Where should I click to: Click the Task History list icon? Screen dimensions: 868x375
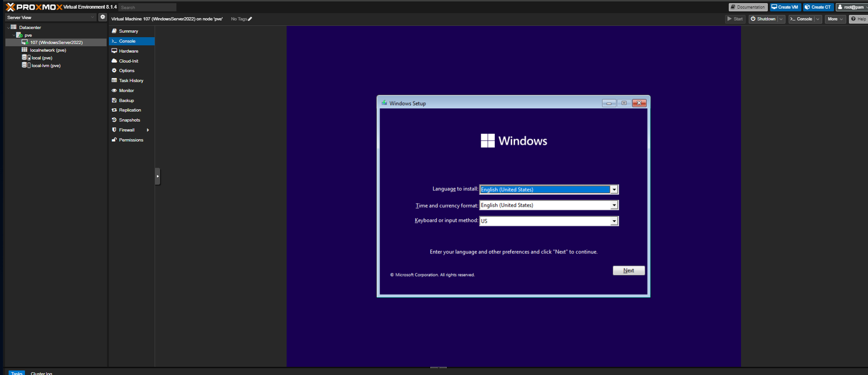[114, 80]
